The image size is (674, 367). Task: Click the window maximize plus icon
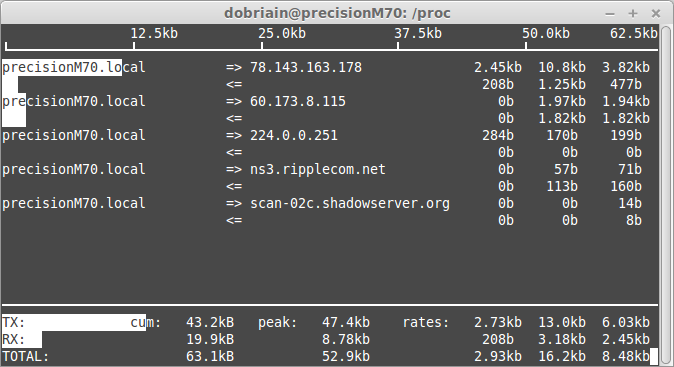point(633,14)
